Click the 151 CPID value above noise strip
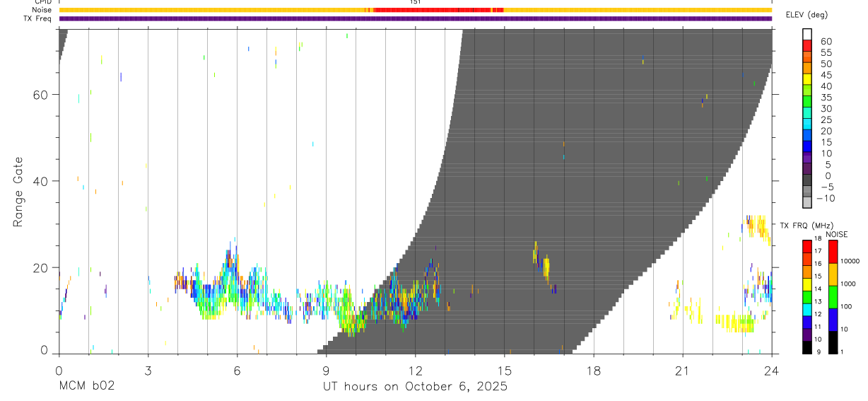This screenshot has width=868, height=401. click(x=415, y=2)
